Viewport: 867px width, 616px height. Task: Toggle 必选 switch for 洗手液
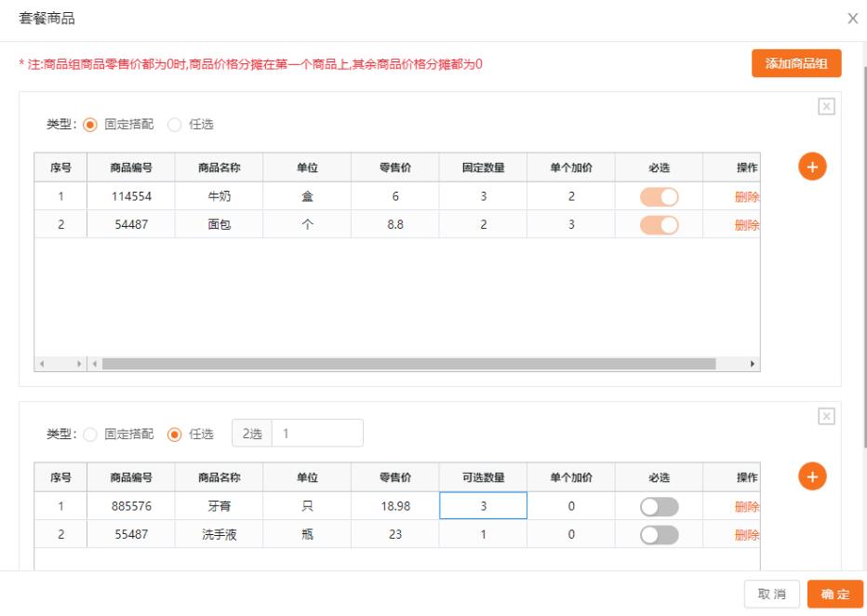660,535
